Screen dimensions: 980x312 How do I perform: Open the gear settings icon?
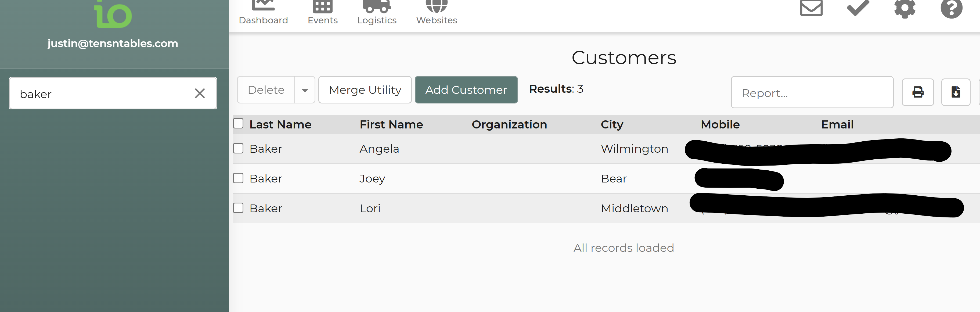[x=905, y=8]
